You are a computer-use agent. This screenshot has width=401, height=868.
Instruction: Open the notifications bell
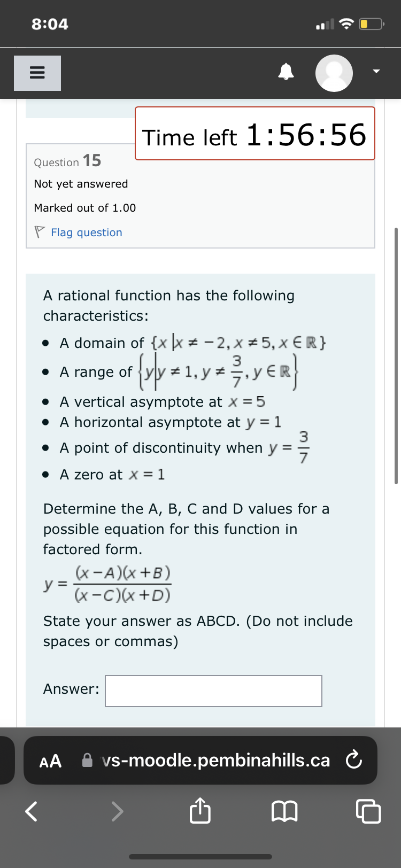(x=286, y=73)
